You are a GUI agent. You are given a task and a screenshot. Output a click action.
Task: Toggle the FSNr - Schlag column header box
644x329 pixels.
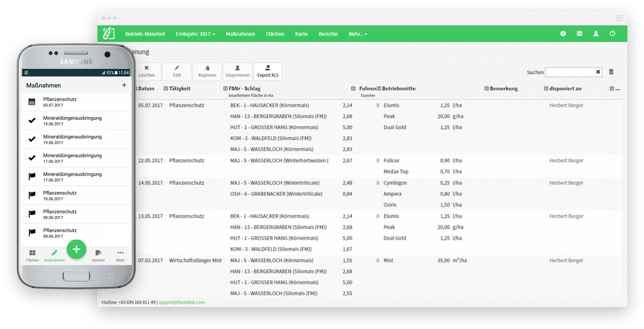(x=226, y=89)
